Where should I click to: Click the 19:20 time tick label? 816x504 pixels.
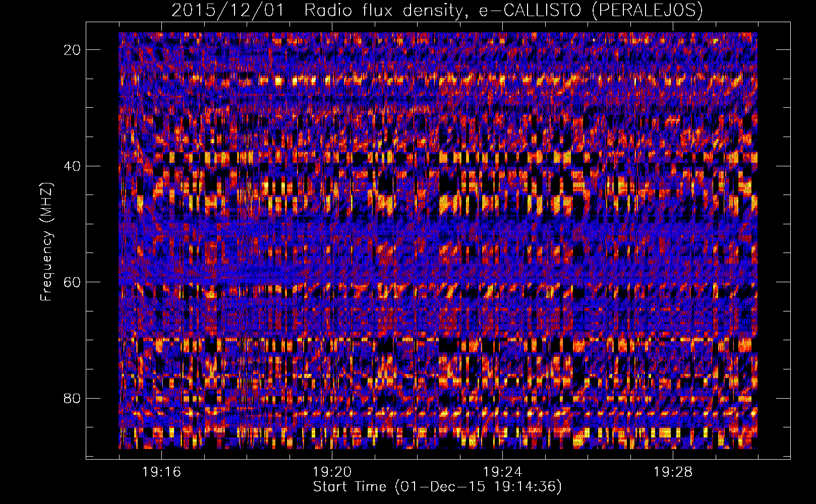[x=332, y=472]
